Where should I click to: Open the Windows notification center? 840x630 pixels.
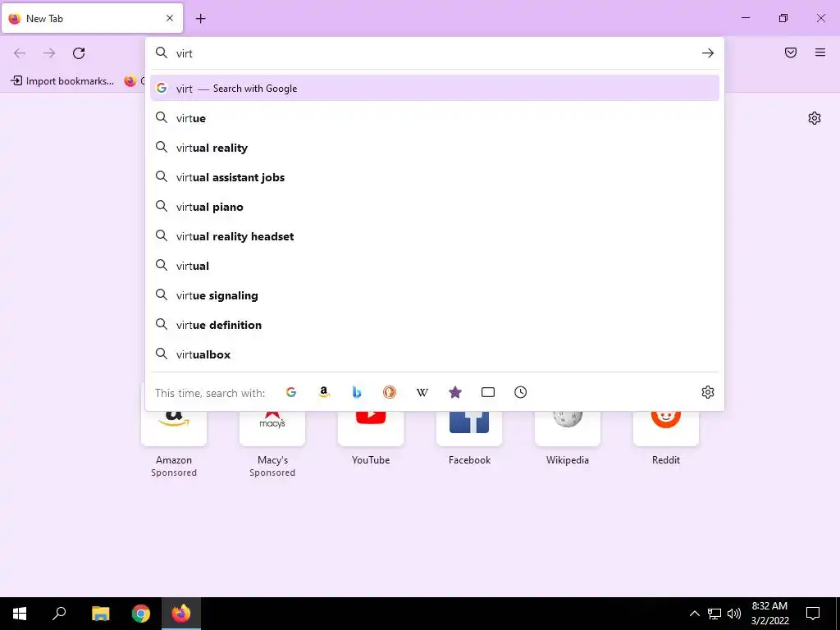(x=813, y=614)
